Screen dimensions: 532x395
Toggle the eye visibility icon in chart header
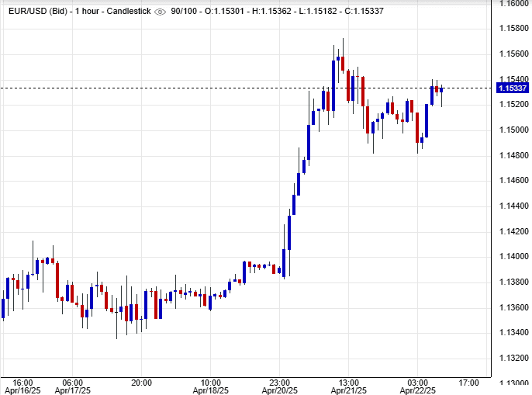pyautogui.click(x=161, y=12)
